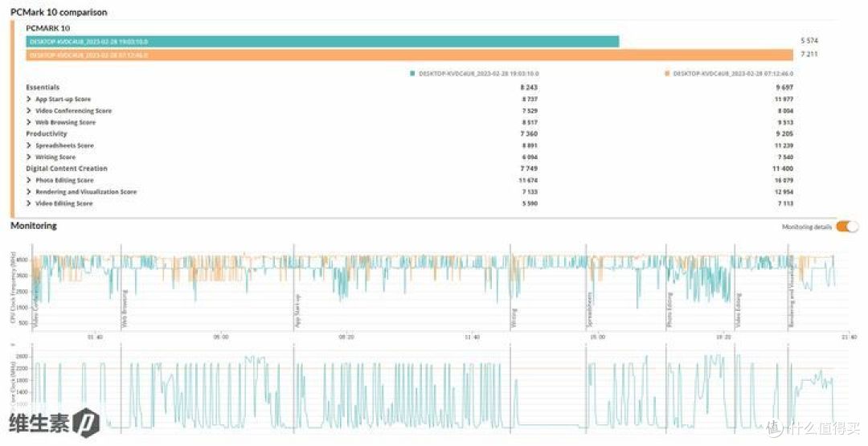Click the Monitoring section heading
This screenshot has height=446, width=868.
pos(33,226)
